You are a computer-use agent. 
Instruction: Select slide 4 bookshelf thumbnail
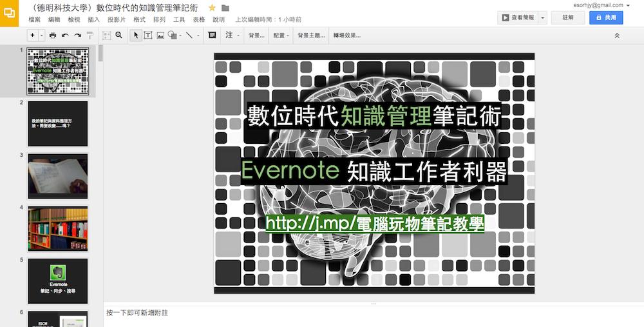(x=58, y=229)
